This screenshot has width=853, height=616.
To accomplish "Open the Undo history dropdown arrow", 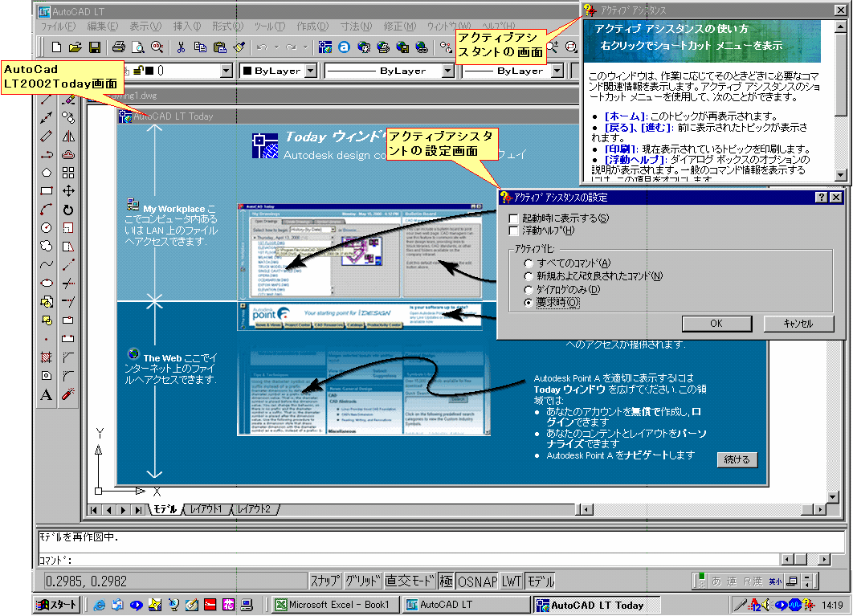I will click(x=277, y=47).
